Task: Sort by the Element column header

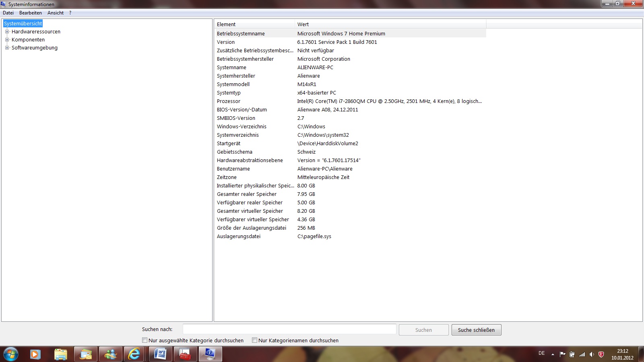Action: 254,24
